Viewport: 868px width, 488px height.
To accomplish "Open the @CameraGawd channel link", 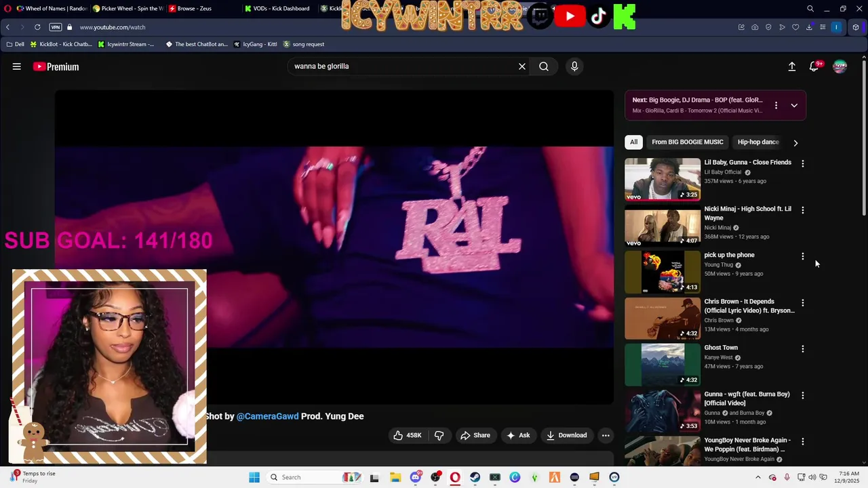I will point(267,416).
